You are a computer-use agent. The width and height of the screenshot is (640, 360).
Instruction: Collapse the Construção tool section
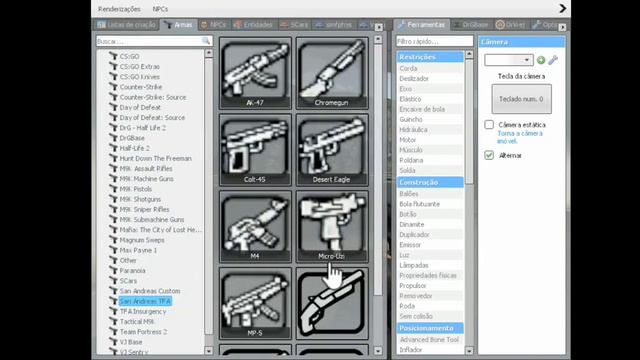point(430,182)
